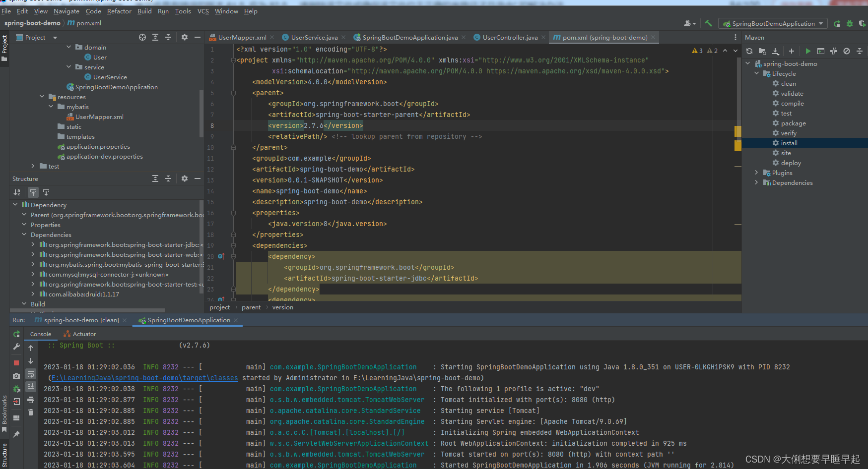Collapse the domain folder in project tree
This screenshot has height=469, width=868.
[x=69, y=47]
